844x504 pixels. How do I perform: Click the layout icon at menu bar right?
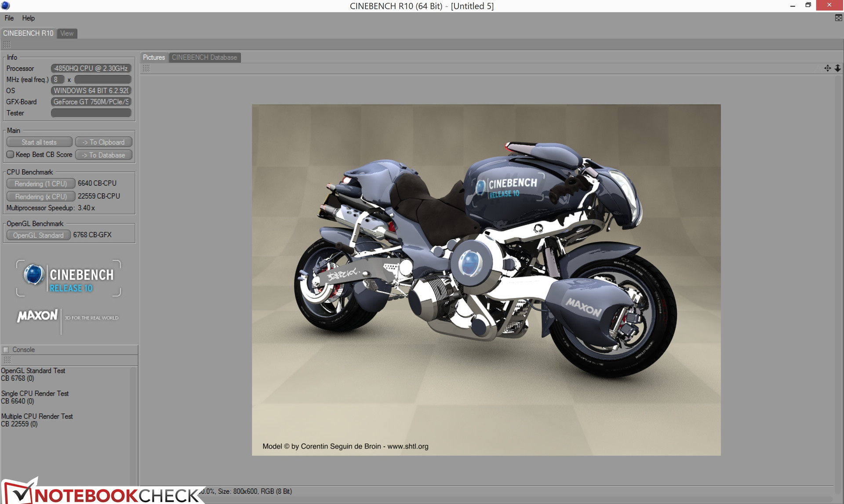[838, 18]
